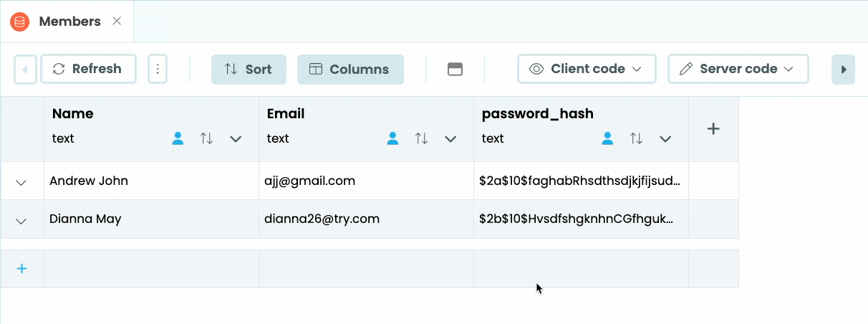Click the user icon in Name column
Screen dimensions: 868x324
coord(178,139)
